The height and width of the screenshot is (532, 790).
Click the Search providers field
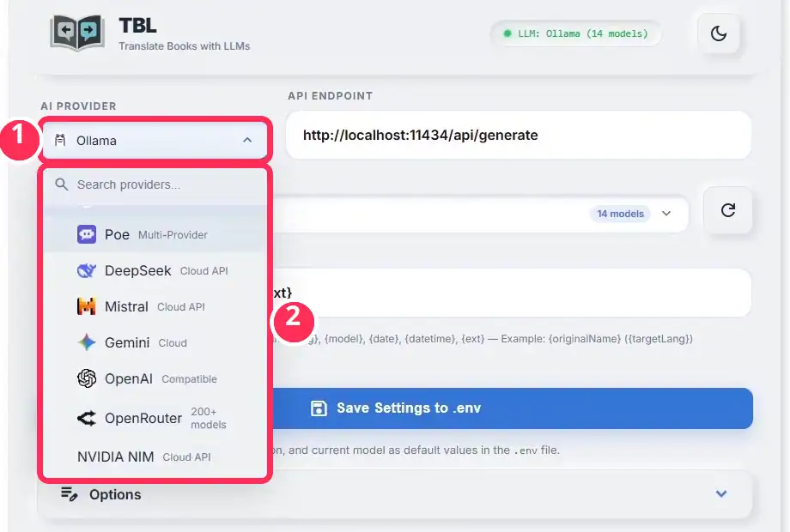[155, 184]
